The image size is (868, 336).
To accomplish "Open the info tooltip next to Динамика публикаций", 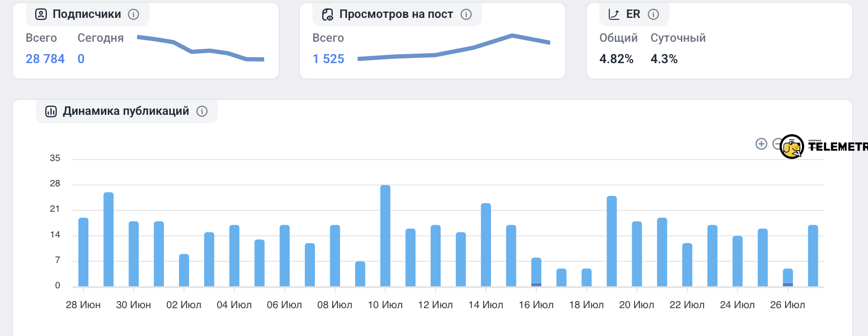I will (x=202, y=111).
